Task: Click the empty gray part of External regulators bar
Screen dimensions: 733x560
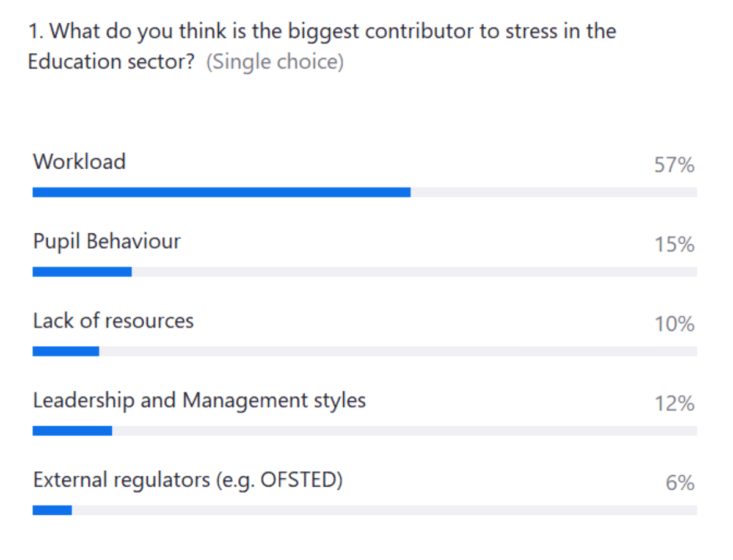Action: click(385, 510)
